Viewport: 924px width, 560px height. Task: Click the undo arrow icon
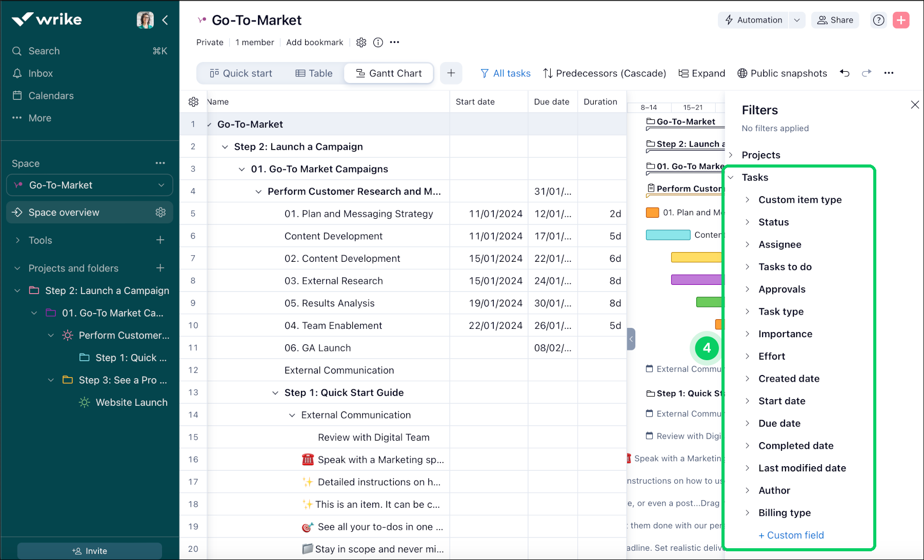click(845, 73)
